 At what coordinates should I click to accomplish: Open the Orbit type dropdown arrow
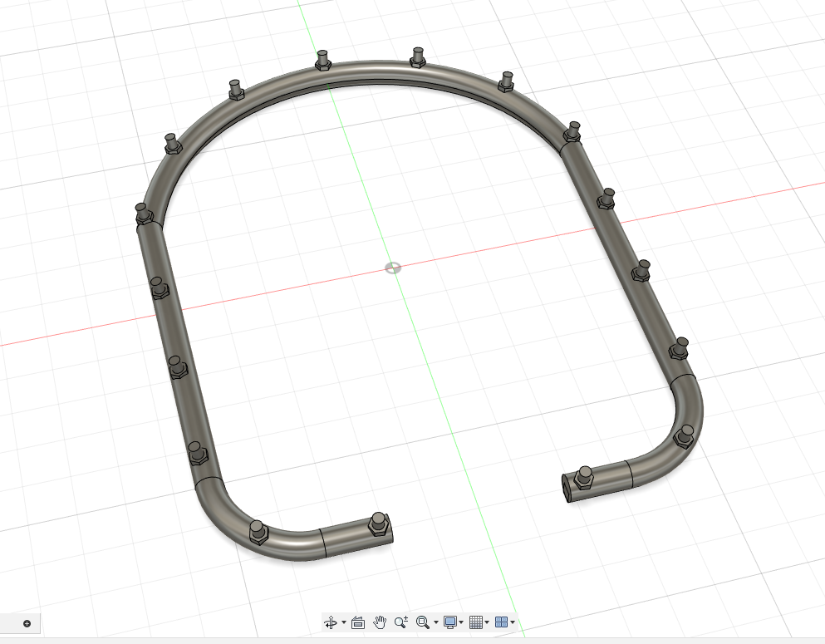coord(344,622)
